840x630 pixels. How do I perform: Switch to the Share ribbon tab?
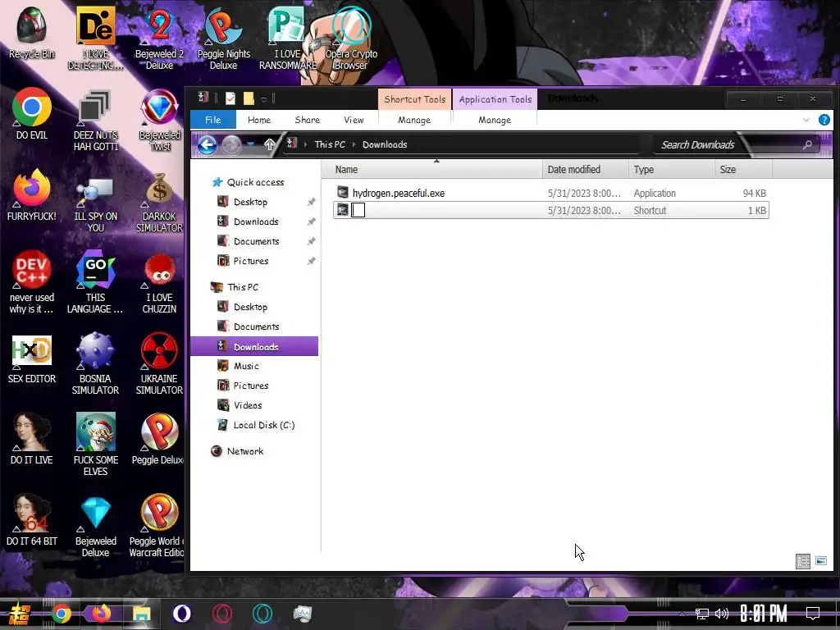tap(307, 120)
